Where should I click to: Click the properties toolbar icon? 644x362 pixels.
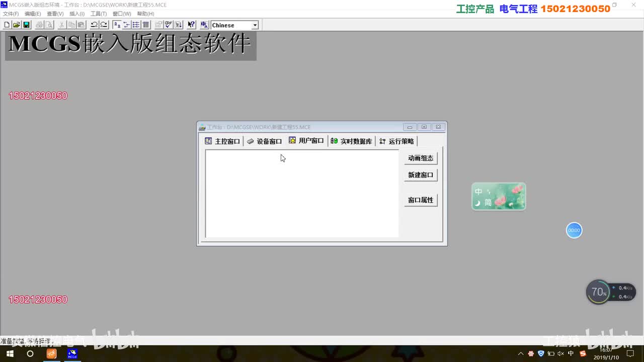(158, 25)
